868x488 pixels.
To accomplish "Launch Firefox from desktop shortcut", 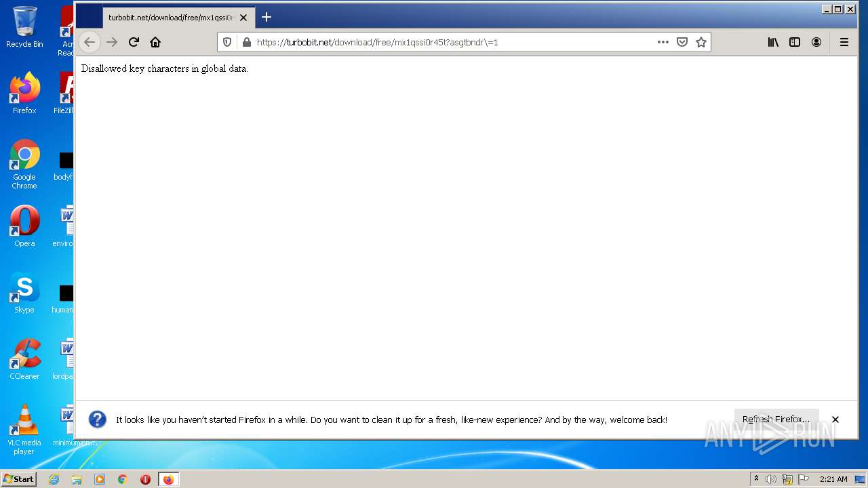I will click(x=24, y=94).
